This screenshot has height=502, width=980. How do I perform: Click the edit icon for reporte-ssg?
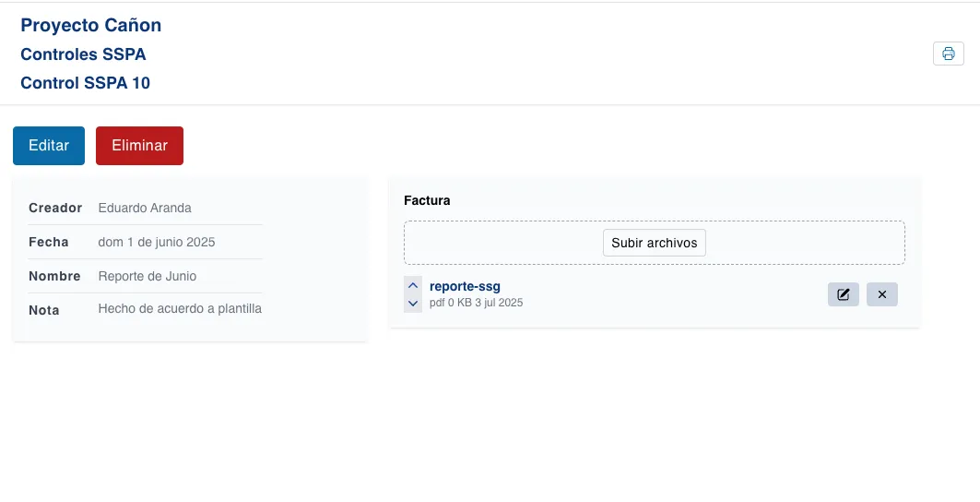(x=843, y=294)
